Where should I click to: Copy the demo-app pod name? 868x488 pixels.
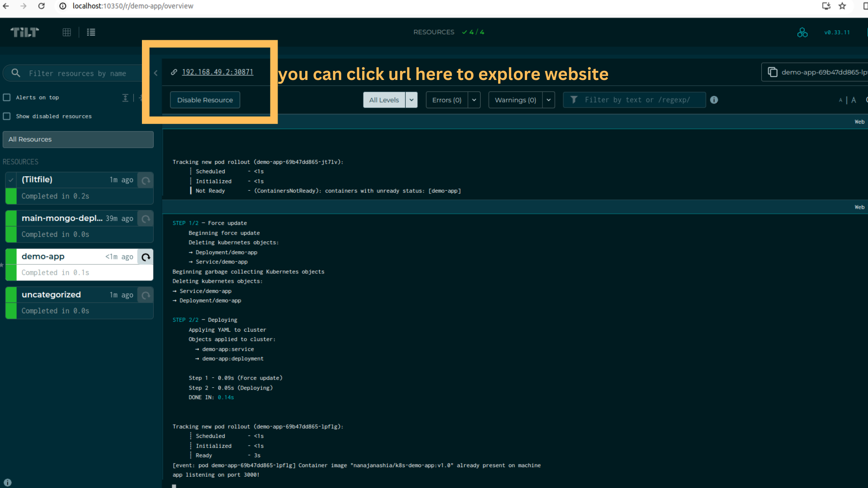tap(773, 72)
